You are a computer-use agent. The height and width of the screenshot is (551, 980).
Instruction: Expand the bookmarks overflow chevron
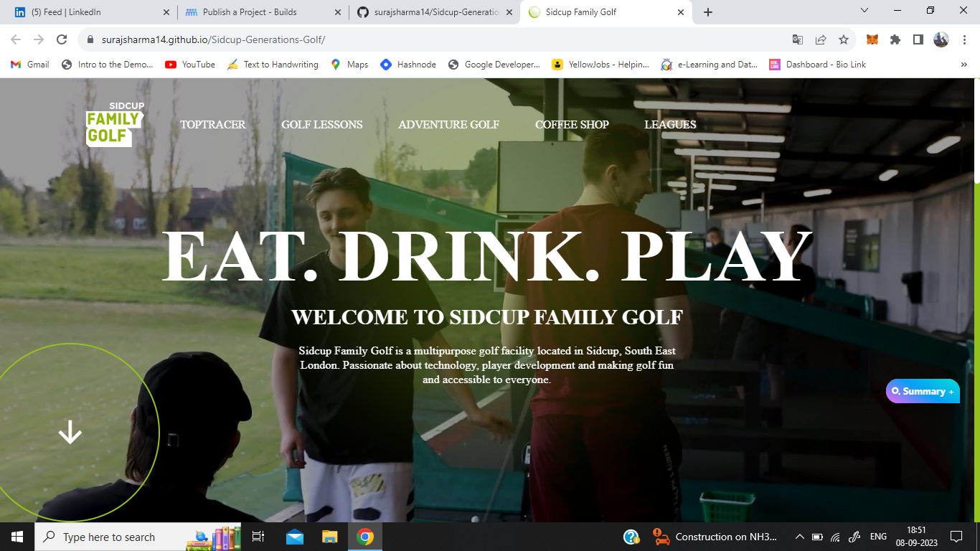tap(963, 64)
